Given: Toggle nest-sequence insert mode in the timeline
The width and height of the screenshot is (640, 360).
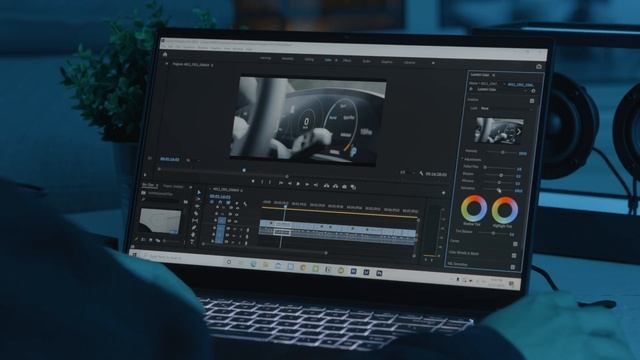Looking at the screenshot, I should [212, 202].
